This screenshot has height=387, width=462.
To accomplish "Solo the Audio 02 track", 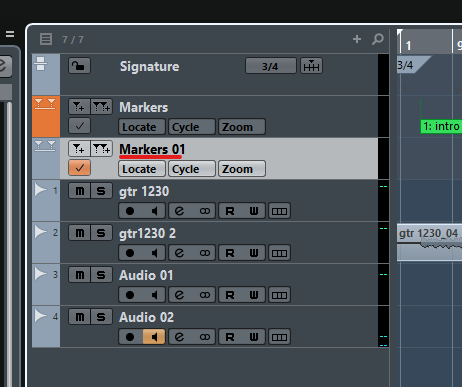I will coord(101,317).
